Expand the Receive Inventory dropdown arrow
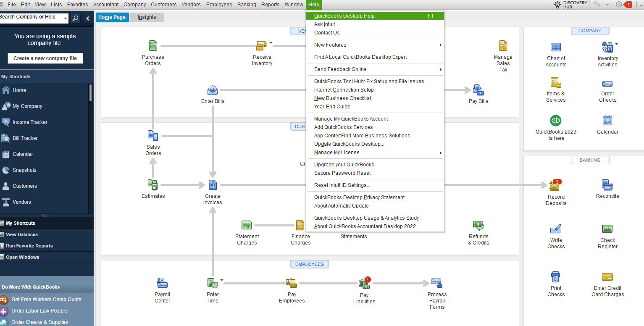The image size is (644, 326). tap(271, 43)
